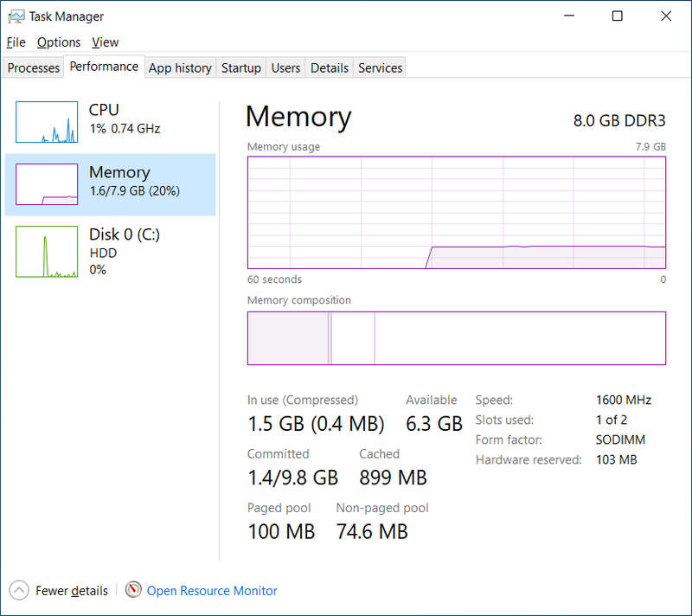The width and height of the screenshot is (692, 616).
Task: Click the Hardware reserved value 103 MB
Action: coord(617,459)
